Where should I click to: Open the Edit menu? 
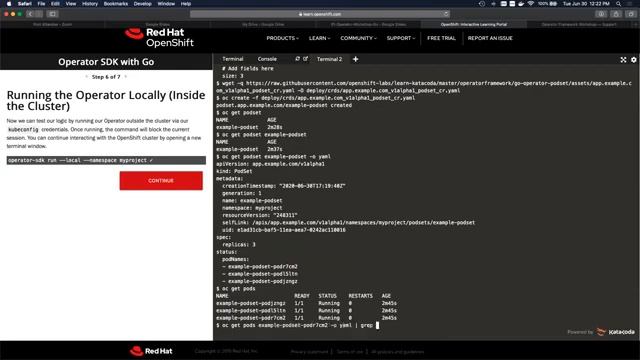point(55,4)
